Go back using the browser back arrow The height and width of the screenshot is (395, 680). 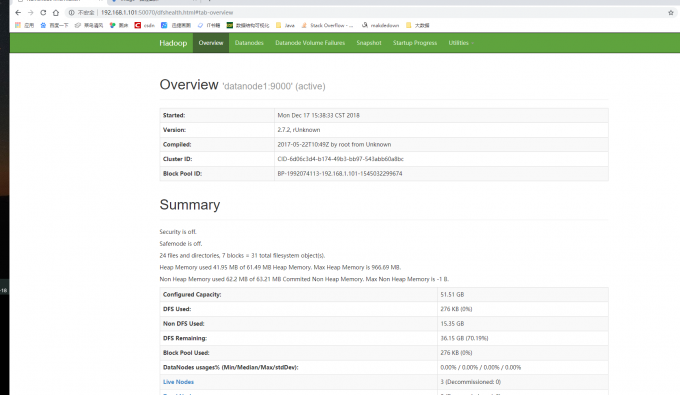click(18, 13)
